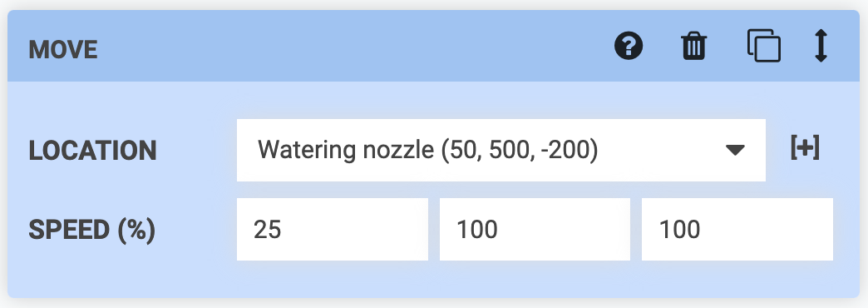Open the Location dropdown via caret arrow
868x308 pixels.
(x=735, y=150)
